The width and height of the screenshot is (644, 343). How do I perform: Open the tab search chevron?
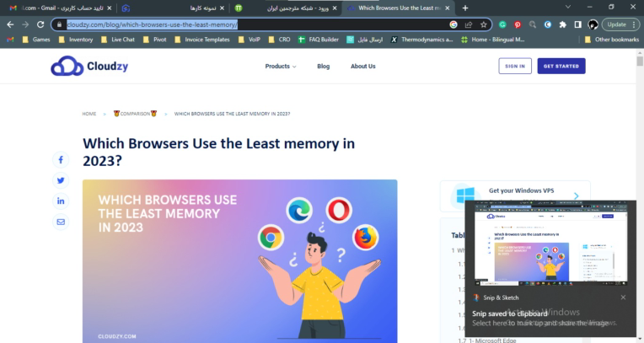coord(568,7)
